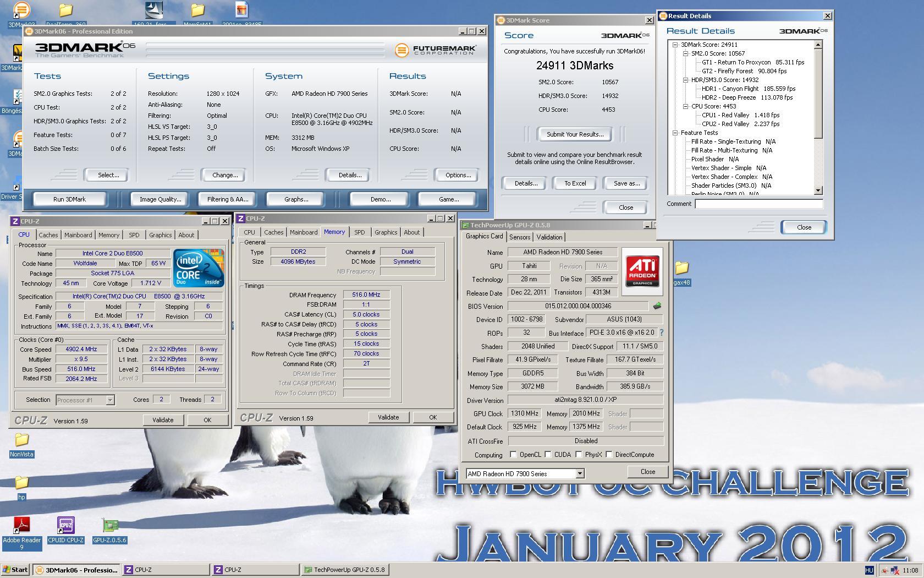The height and width of the screenshot is (578, 924).
Task: Switch to Sensors tab in GPU-Z
Action: (x=520, y=237)
